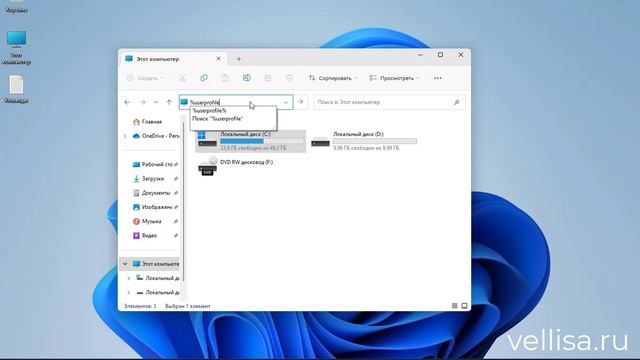Expand second Локальный диск tree node
The image size is (640, 360).
pyautogui.click(x=129, y=293)
